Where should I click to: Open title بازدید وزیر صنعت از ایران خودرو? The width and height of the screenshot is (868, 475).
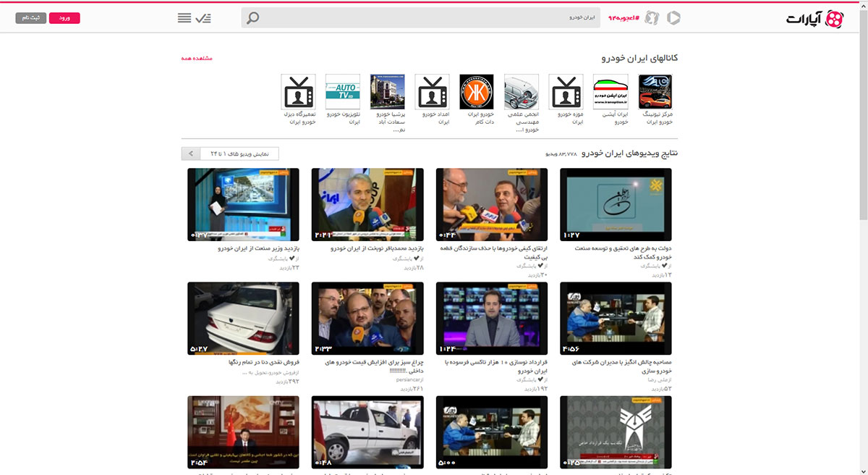(x=258, y=248)
